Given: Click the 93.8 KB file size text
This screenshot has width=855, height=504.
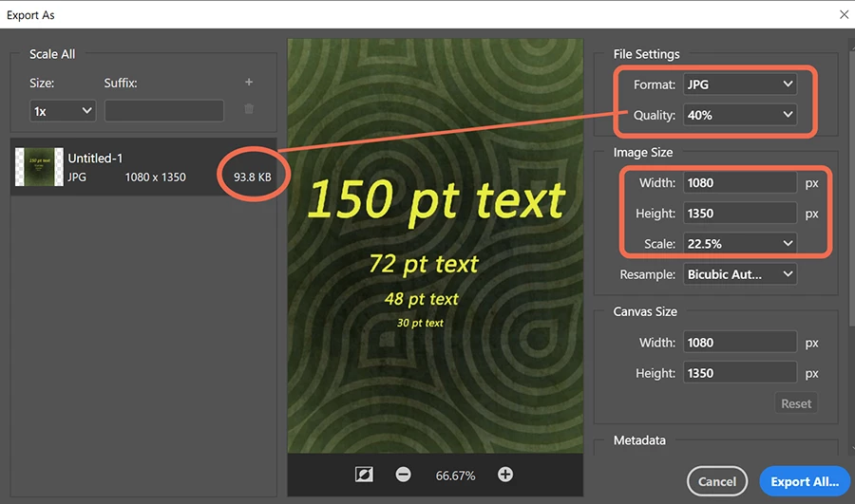Looking at the screenshot, I should (x=253, y=177).
